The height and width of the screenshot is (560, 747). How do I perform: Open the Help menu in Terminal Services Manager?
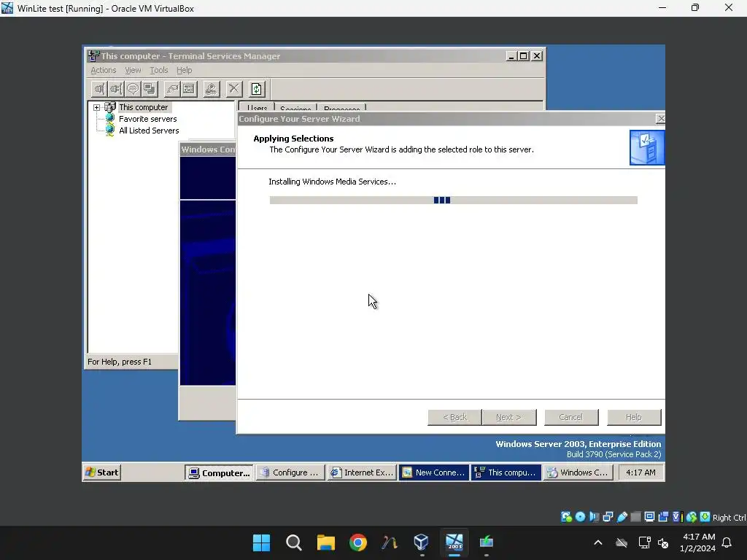(x=184, y=70)
